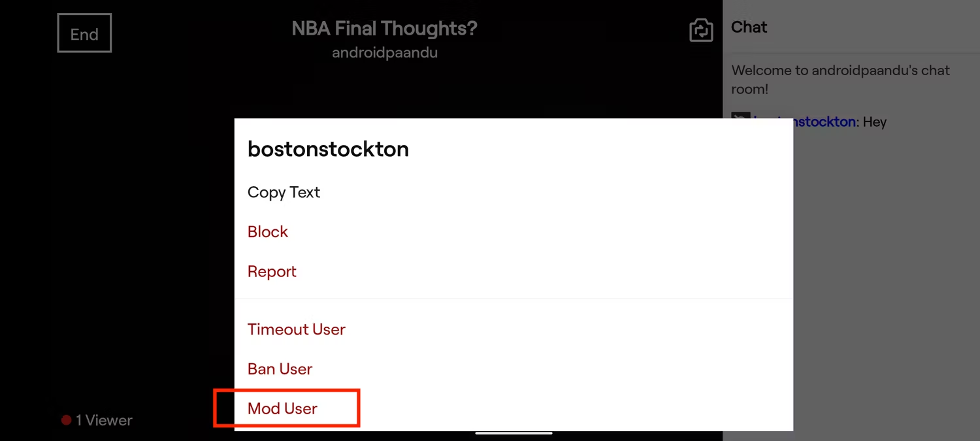This screenshot has width=980, height=441.
Task: Choose Block in the bostonstockton menu
Action: coord(268,232)
